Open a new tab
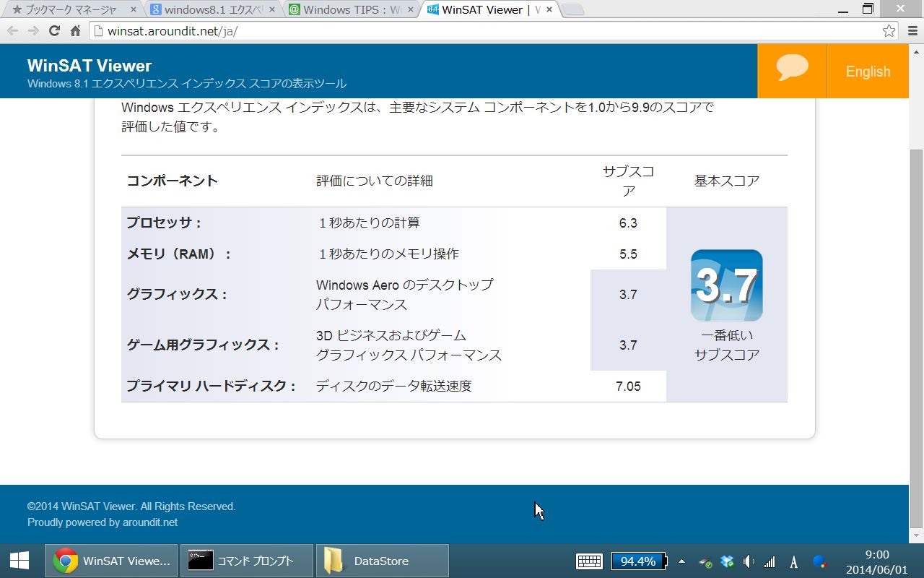924x578 pixels. click(572, 10)
